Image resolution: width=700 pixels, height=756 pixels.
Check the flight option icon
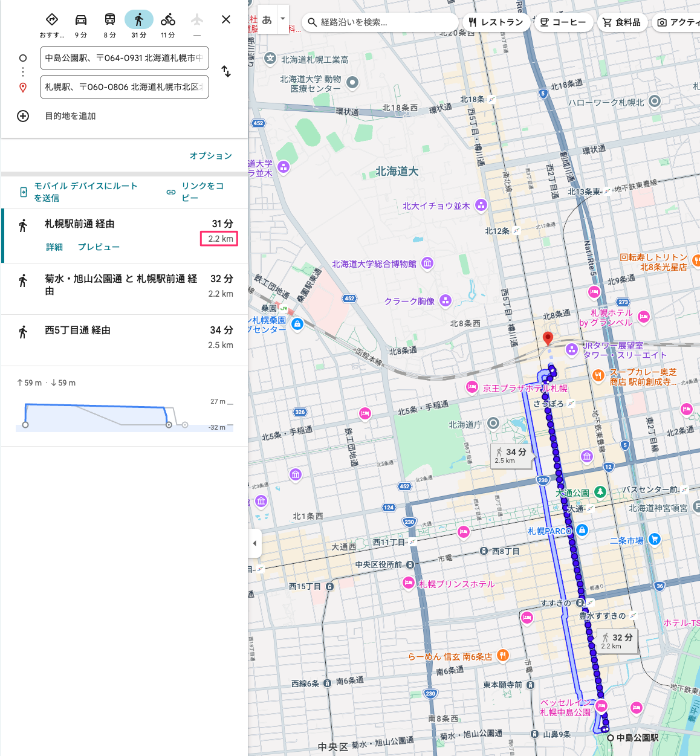pos(196,19)
